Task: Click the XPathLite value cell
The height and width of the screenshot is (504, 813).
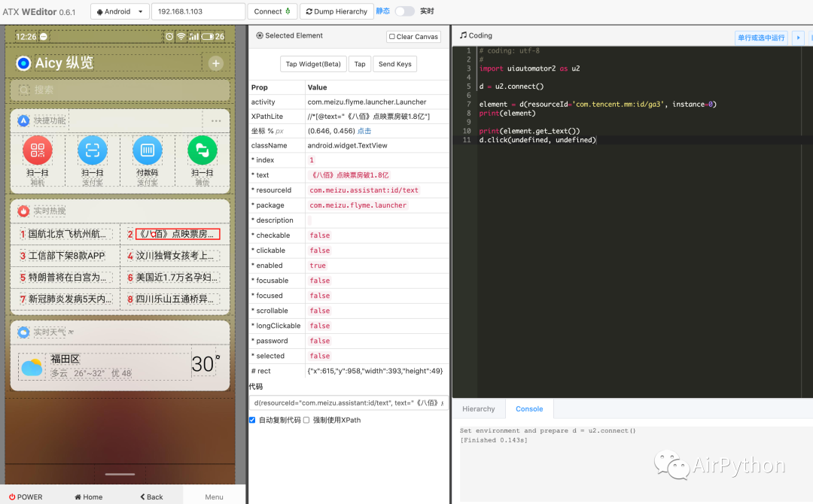Action: pos(377,117)
